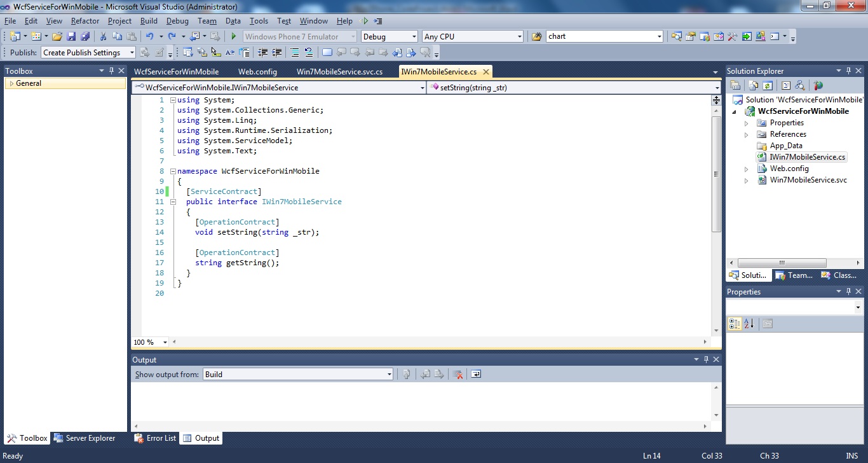868x463 pixels.
Task: Click the Alphabetical sort icon in Properties panel
Action: pyautogui.click(x=749, y=324)
